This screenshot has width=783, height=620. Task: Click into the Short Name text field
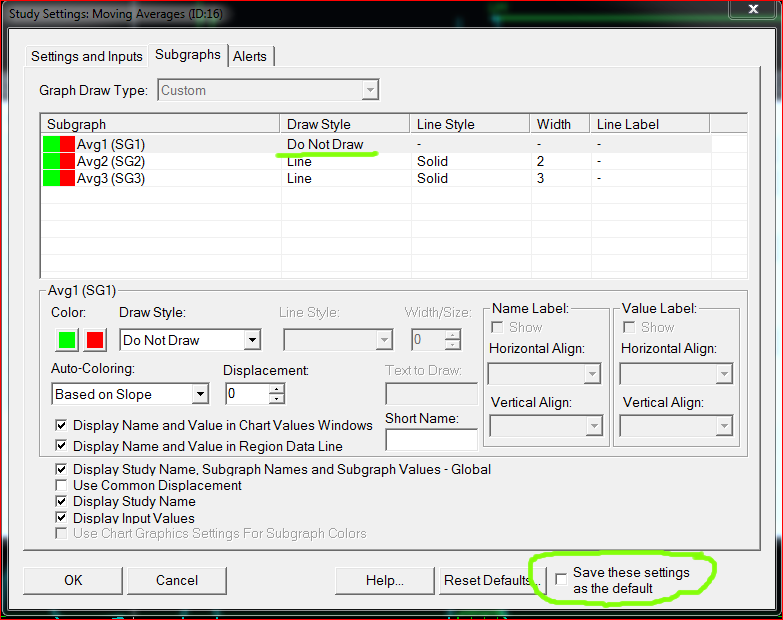click(x=431, y=439)
